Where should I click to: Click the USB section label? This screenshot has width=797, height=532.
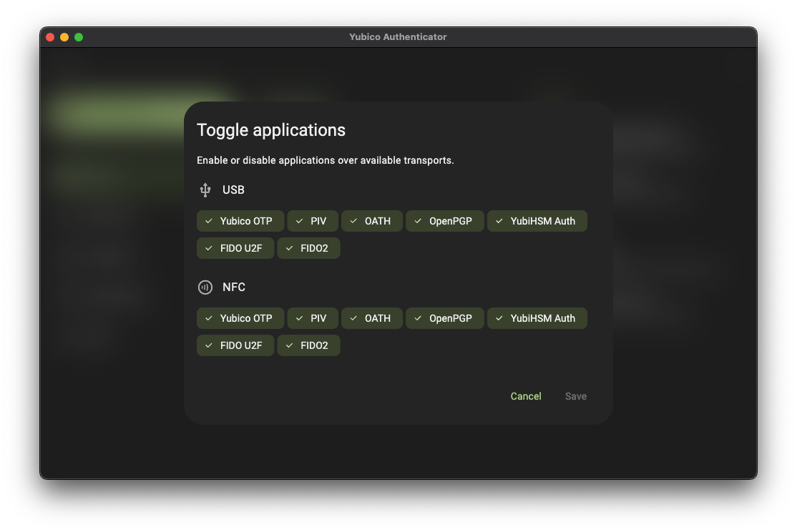pos(233,190)
